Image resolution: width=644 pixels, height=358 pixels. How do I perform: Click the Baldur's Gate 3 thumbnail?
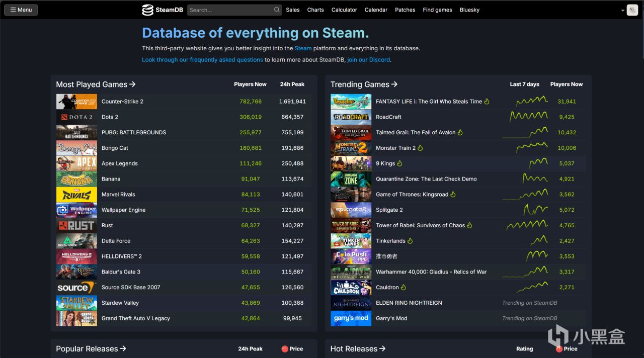(x=76, y=272)
